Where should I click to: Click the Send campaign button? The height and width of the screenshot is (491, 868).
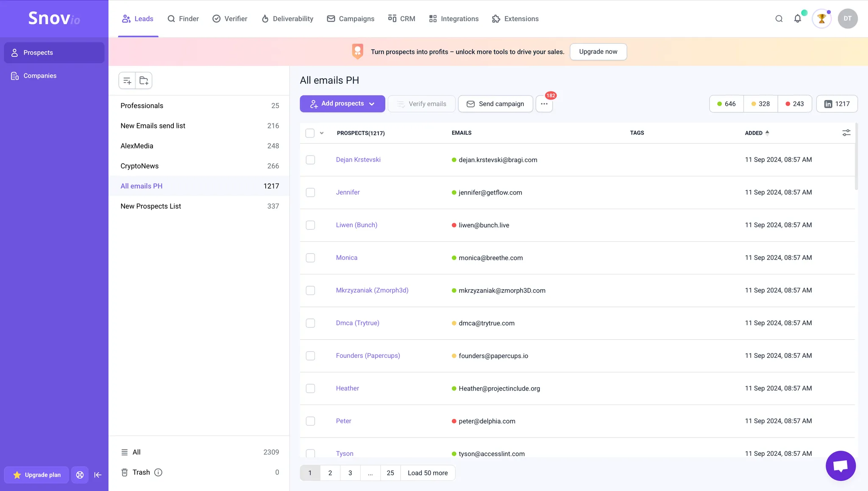click(495, 104)
